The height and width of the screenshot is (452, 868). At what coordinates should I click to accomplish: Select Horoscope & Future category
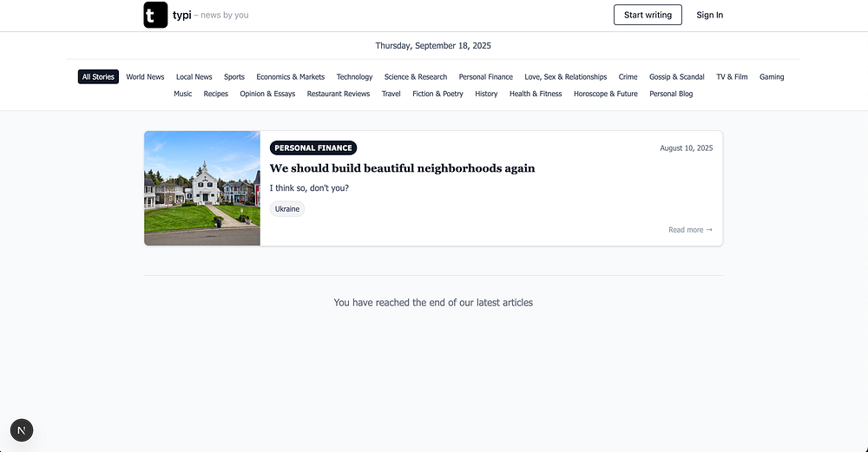pos(606,94)
